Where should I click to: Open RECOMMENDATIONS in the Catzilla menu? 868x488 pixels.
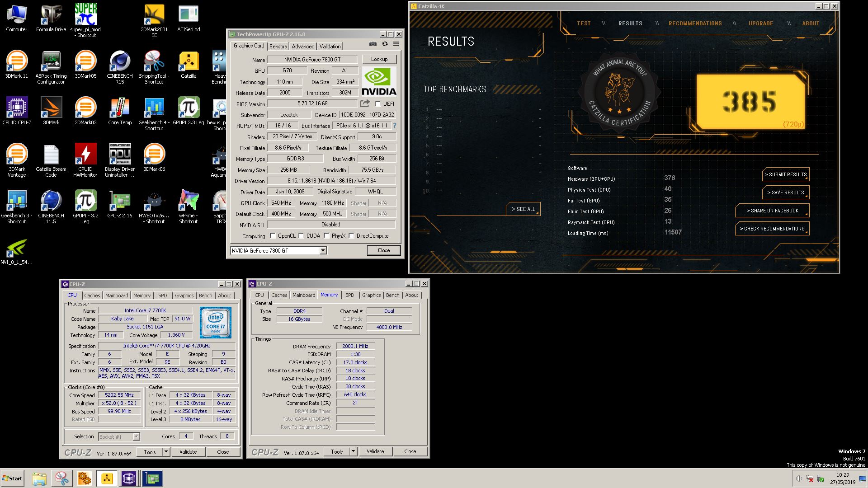coord(695,23)
